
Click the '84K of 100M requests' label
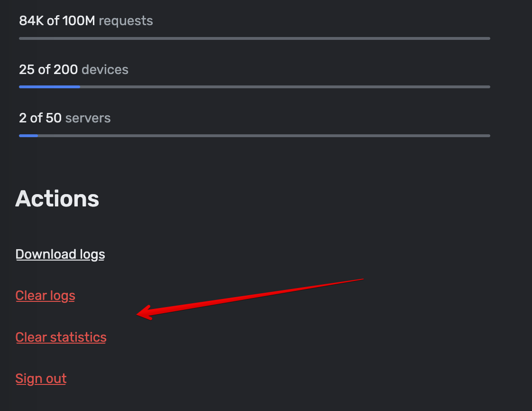coord(86,20)
